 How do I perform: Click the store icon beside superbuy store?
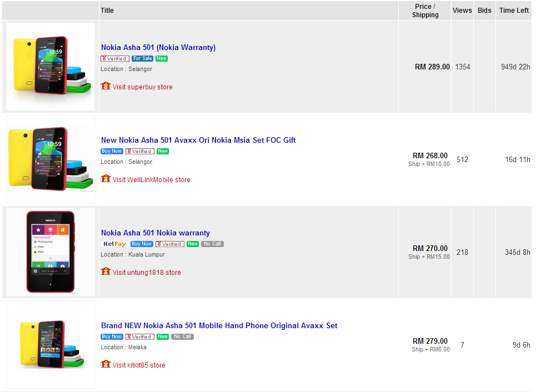point(106,86)
